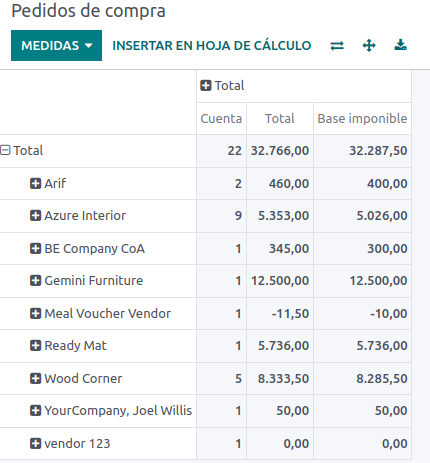Expand the vendor 123 row
Image resolution: width=430 pixels, height=463 pixels.
[70, 443]
